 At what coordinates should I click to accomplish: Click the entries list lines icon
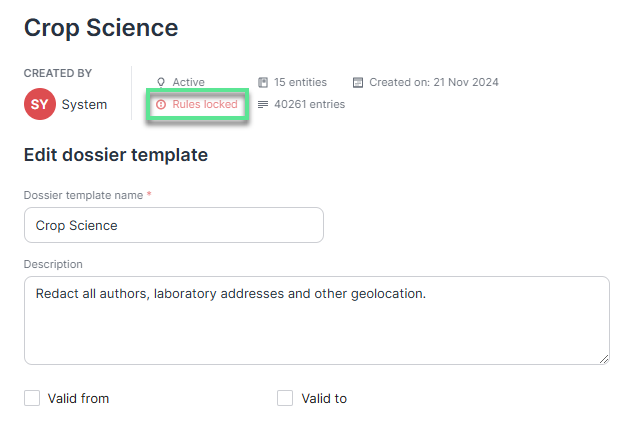coord(263,104)
